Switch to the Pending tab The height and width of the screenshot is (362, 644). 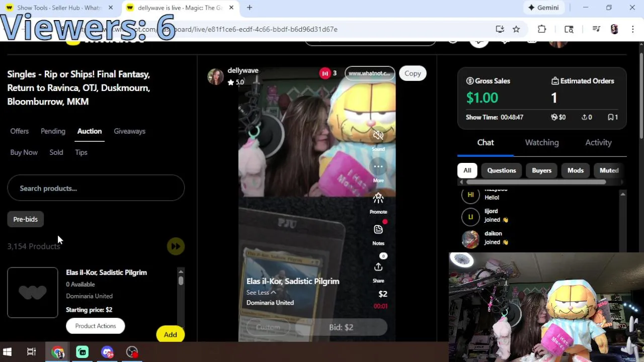(x=53, y=131)
